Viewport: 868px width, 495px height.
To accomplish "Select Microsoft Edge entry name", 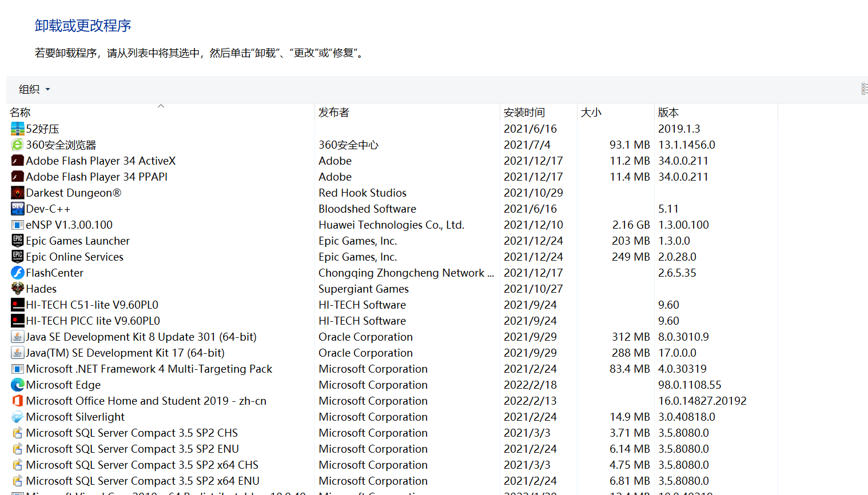I will click(63, 385).
